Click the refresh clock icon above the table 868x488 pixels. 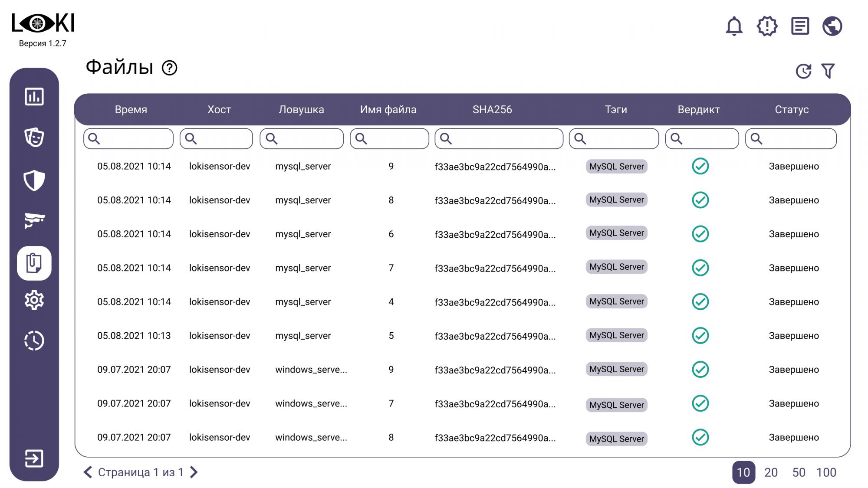[x=803, y=71]
